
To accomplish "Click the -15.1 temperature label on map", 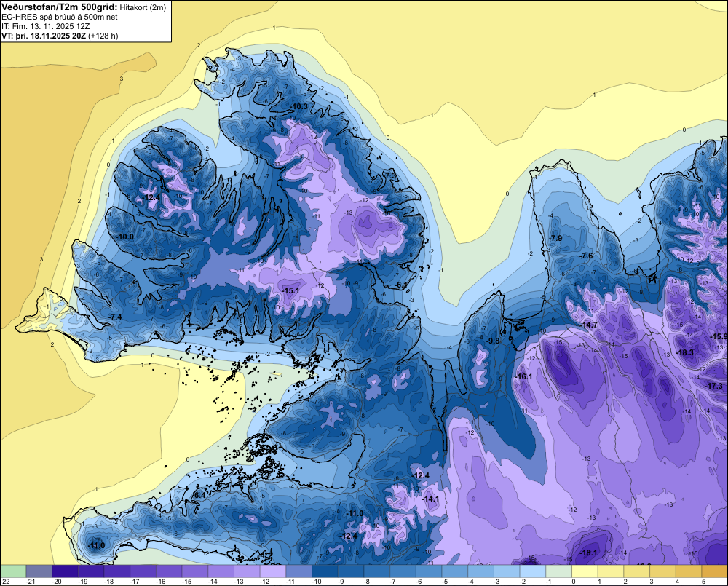I will coord(290,290).
